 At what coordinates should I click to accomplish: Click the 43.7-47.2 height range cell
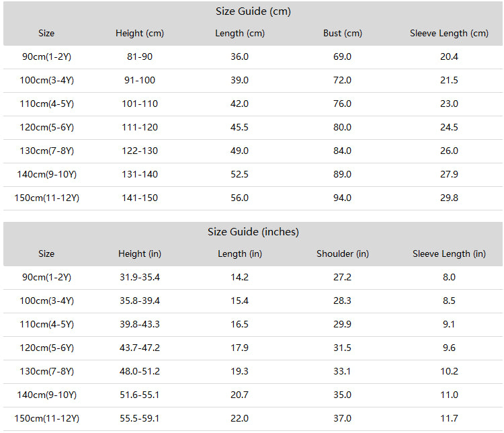(x=140, y=348)
